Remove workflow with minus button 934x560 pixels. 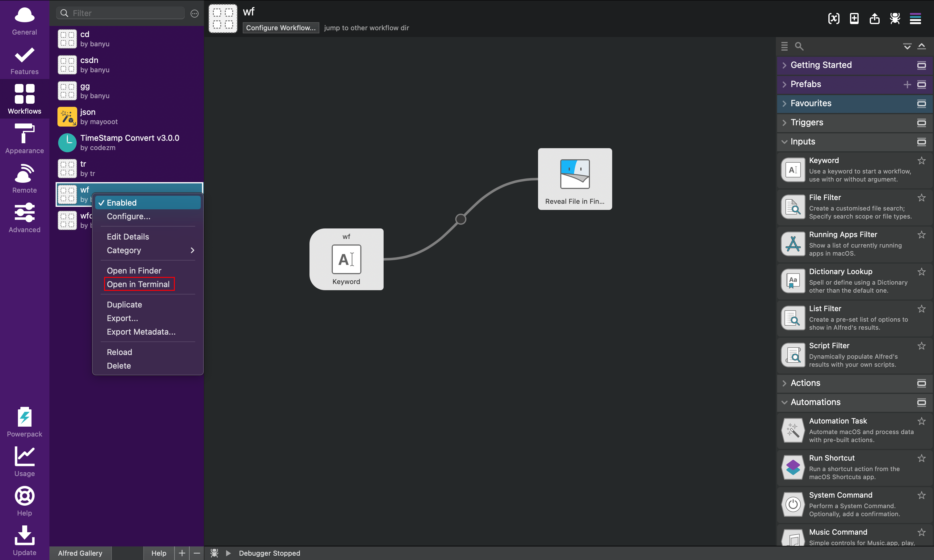tap(197, 553)
